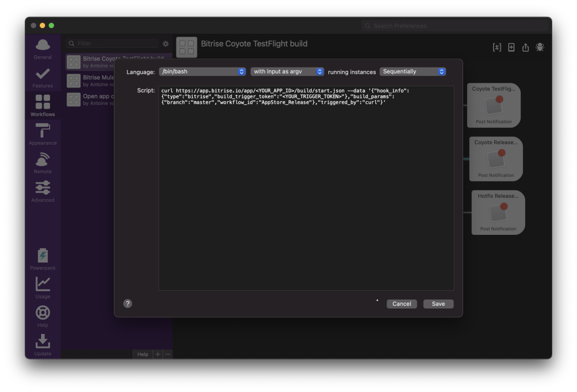Share the workflow using the export icon

tap(525, 47)
